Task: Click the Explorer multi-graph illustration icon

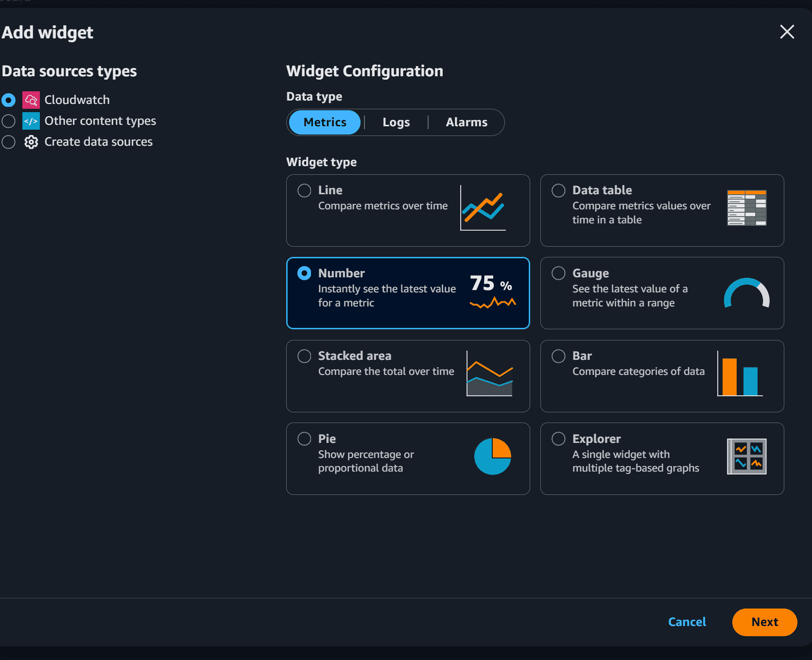Action: coord(747,457)
